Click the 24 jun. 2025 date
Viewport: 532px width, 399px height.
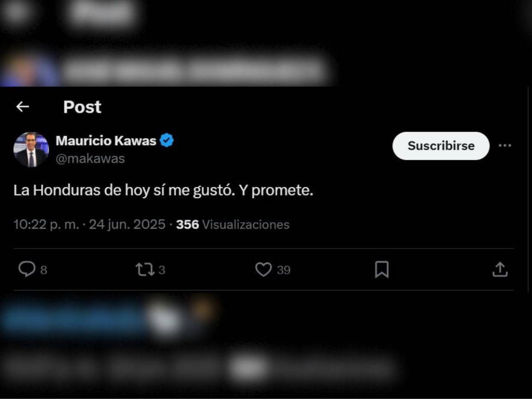coord(127,225)
